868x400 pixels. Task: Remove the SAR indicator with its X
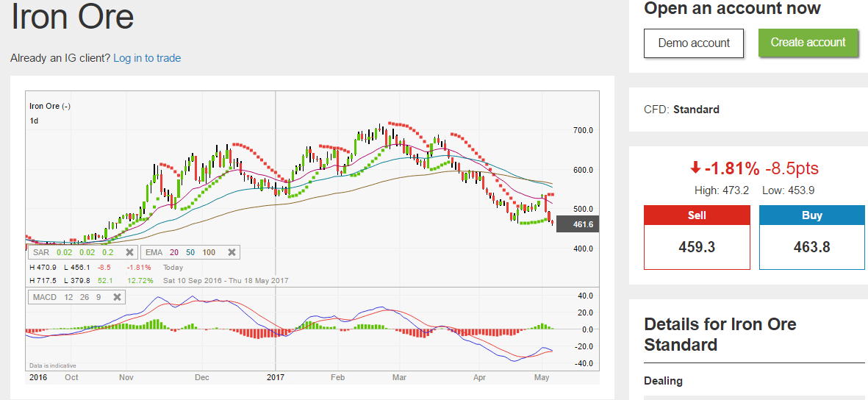pos(129,253)
